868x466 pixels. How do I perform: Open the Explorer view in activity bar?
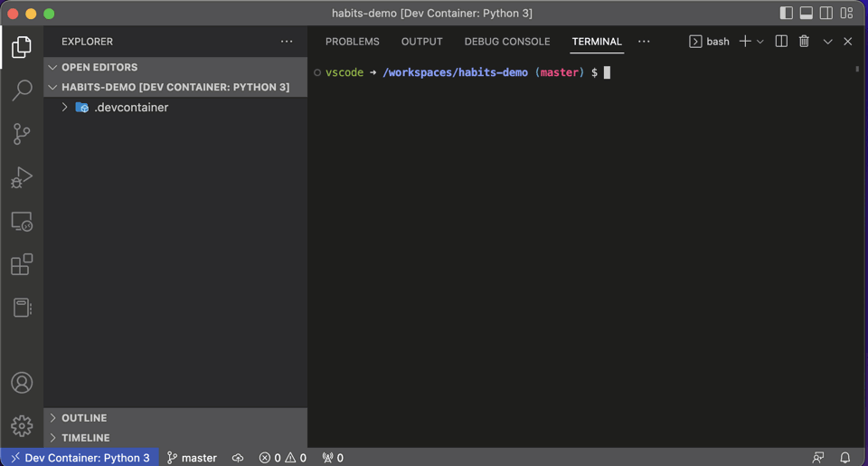(22, 47)
